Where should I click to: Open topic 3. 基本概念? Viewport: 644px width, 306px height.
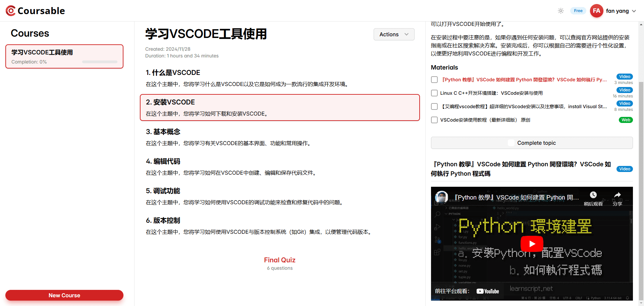point(280,137)
